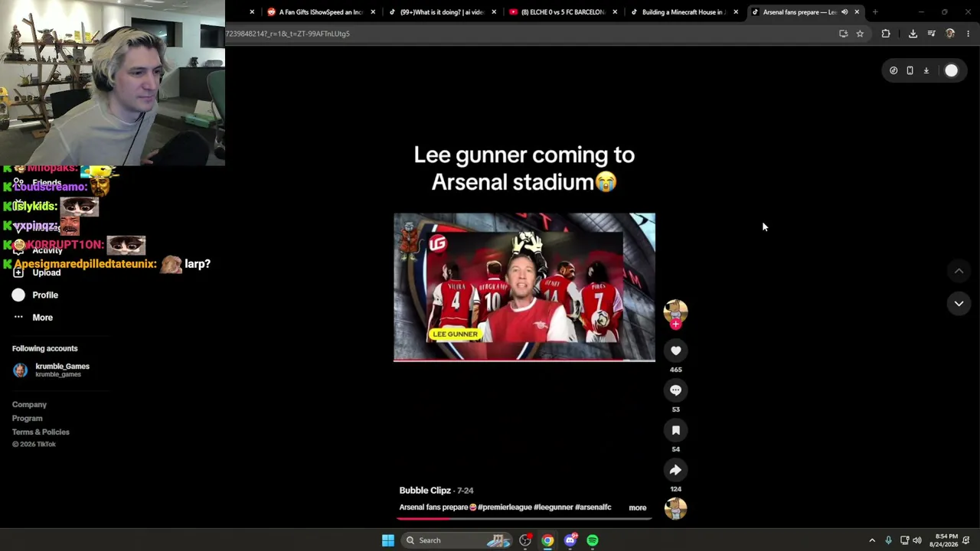Open the sound disc at the bottom of the action rail
This screenshot has height=551, width=980.
[675, 509]
